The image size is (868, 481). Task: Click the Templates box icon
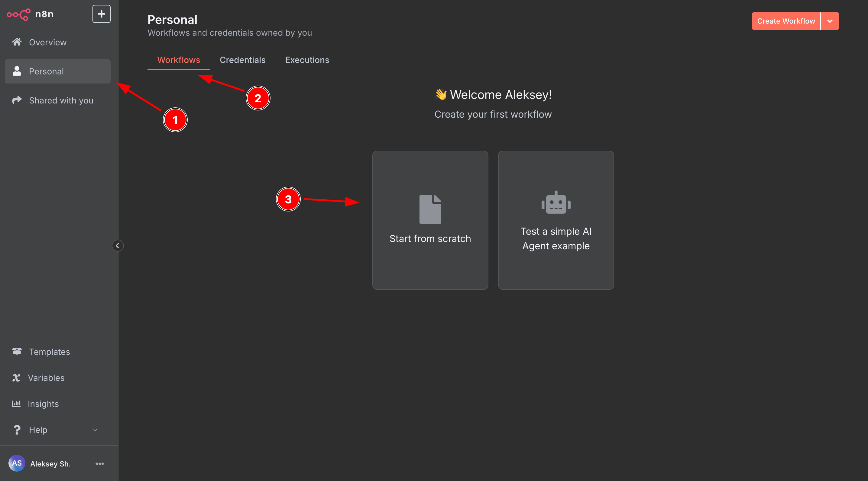pyautogui.click(x=17, y=351)
